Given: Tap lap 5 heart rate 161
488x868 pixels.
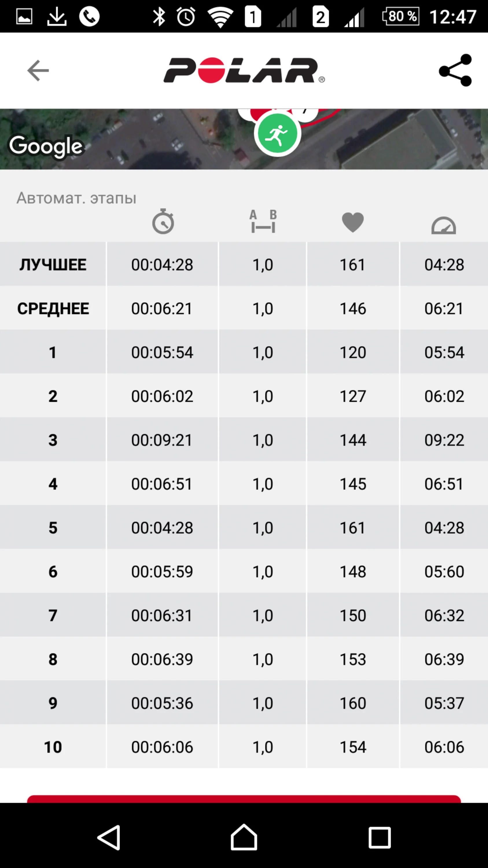Looking at the screenshot, I should (x=353, y=527).
